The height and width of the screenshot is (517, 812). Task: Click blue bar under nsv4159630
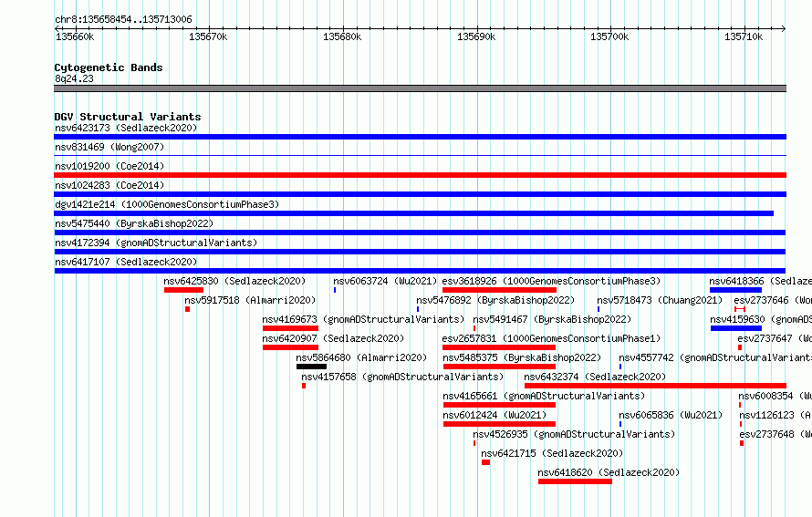736,328
